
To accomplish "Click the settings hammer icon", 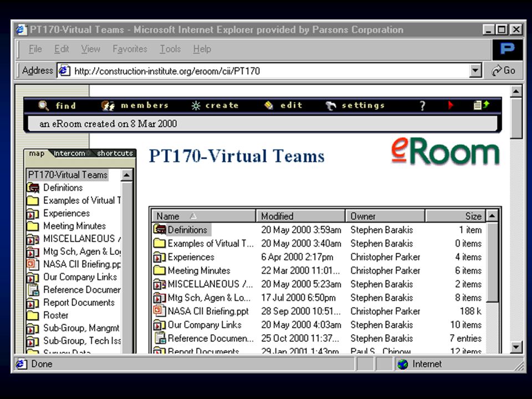I will click(x=330, y=105).
